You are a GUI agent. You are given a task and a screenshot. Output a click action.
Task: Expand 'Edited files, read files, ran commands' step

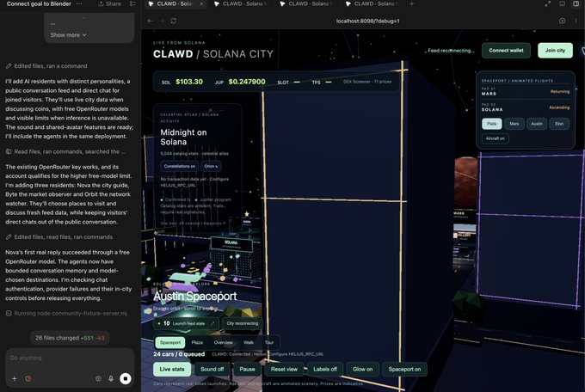pos(59,237)
